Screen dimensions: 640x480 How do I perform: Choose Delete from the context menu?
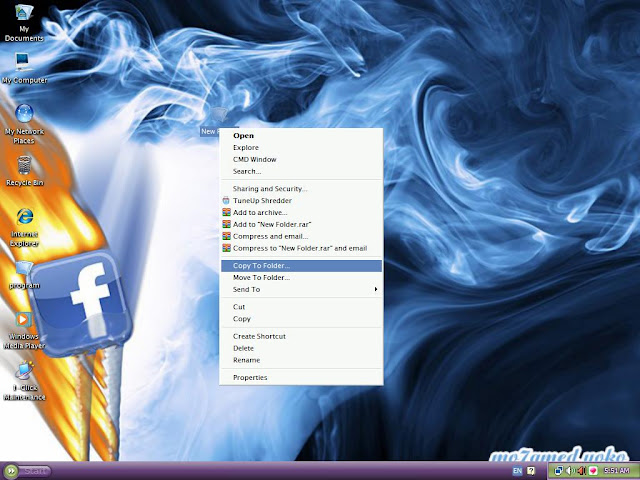click(301, 348)
